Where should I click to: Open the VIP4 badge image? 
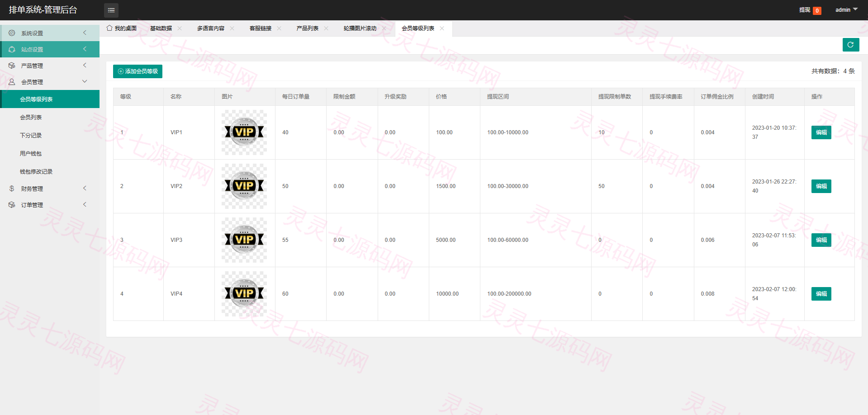244,294
